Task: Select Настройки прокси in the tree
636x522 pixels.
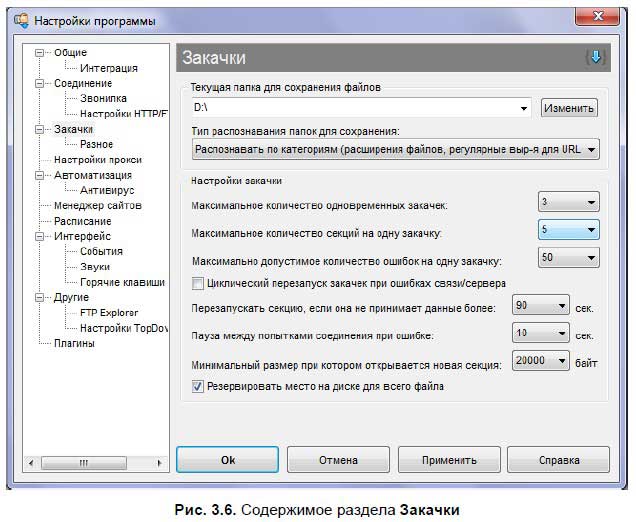Action: 97,160
